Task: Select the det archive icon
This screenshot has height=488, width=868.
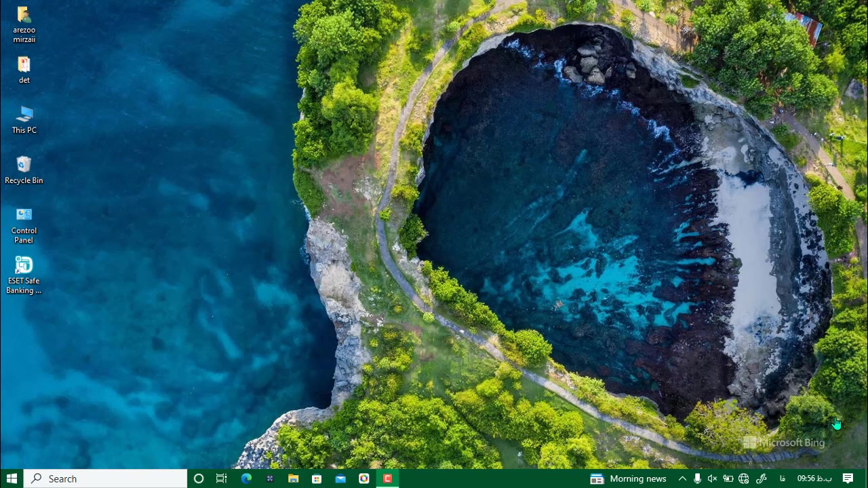Action: 24,70
